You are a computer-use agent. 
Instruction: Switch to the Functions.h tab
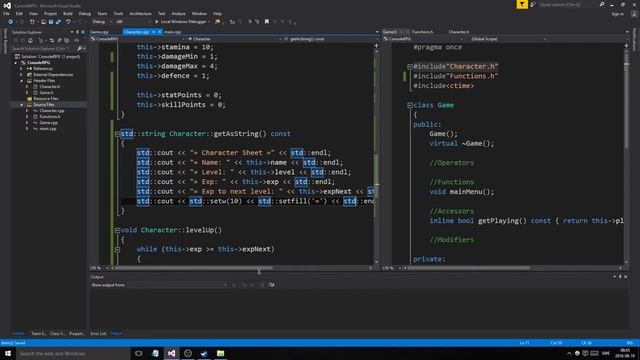pyautogui.click(x=422, y=32)
